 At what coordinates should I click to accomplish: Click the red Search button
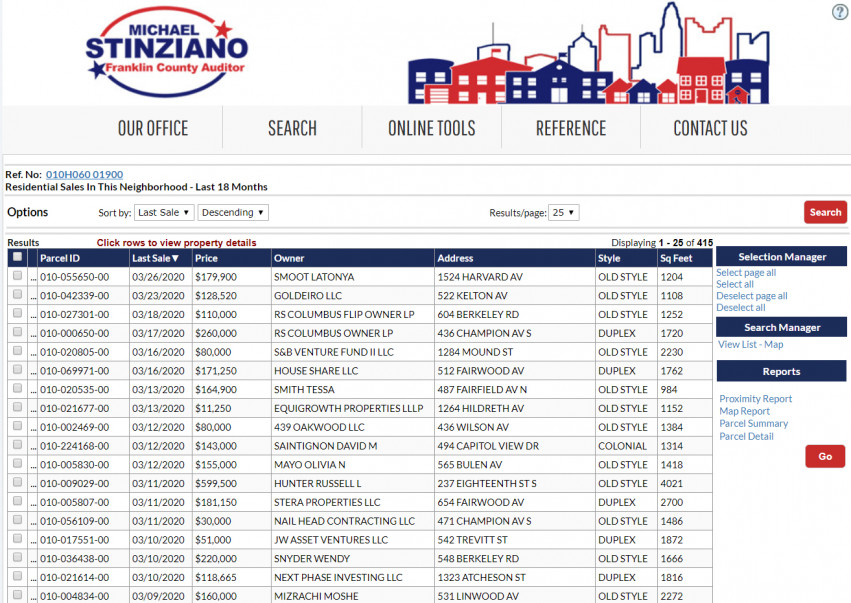click(x=825, y=212)
